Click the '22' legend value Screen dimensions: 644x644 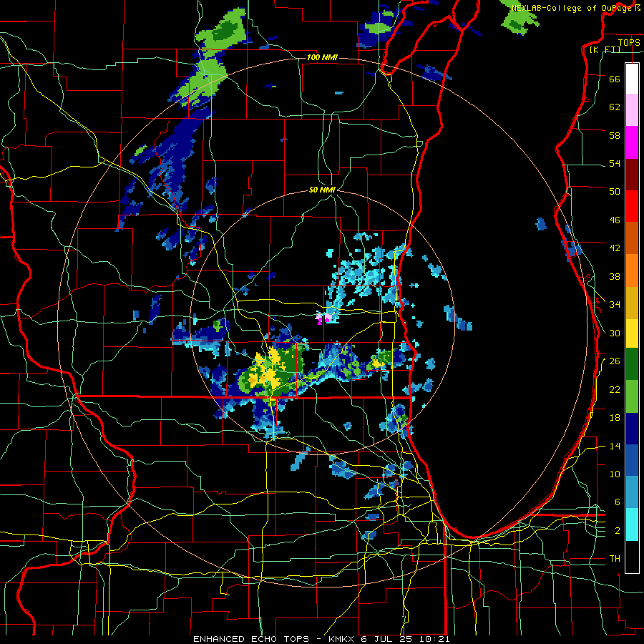tap(615, 389)
